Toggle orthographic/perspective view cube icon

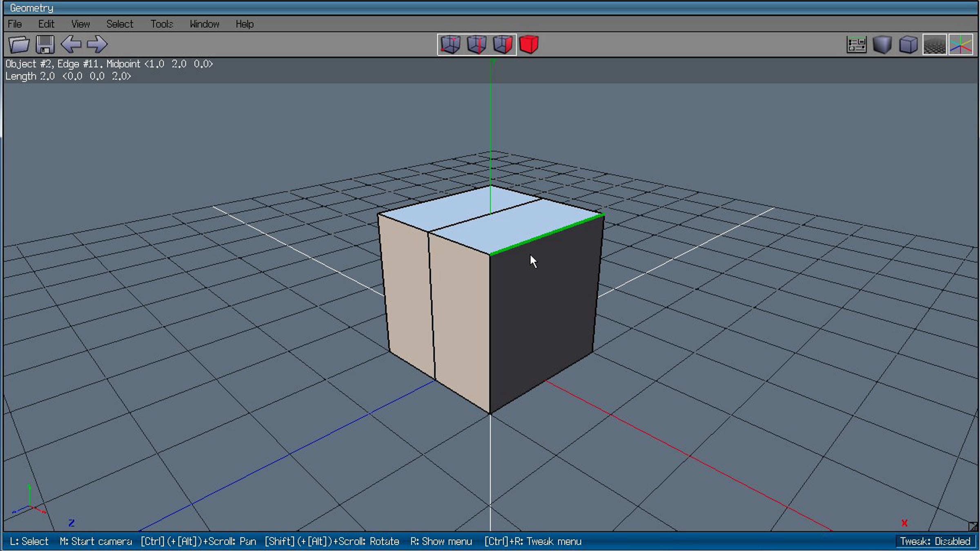point(909,44)
